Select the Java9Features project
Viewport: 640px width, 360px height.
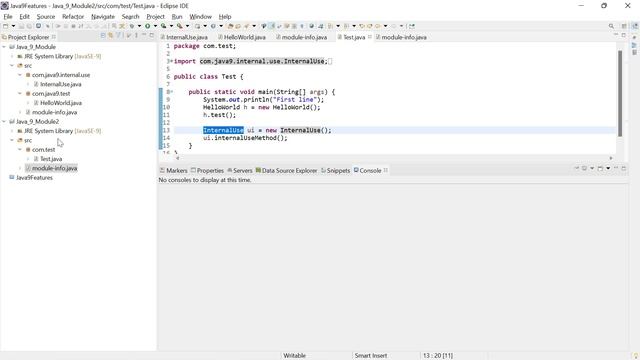[31, 178]
